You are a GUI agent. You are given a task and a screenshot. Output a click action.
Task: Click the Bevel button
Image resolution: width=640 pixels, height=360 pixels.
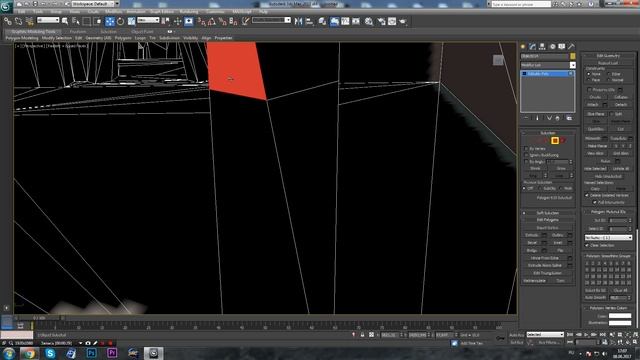(531, 242)
